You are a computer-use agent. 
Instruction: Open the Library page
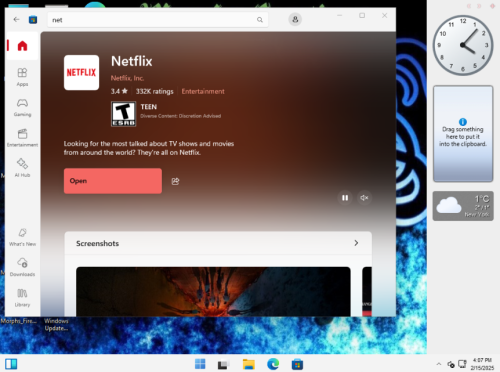[x=22, y=298]
